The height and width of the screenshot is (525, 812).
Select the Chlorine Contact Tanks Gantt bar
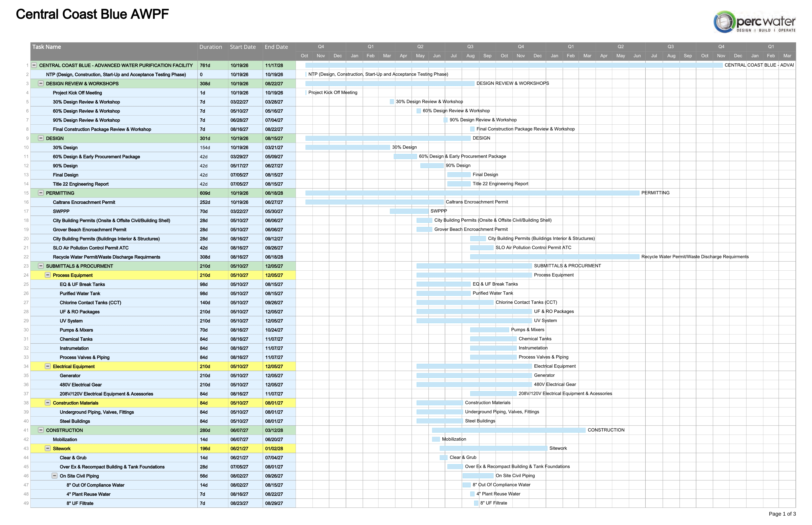455,302
